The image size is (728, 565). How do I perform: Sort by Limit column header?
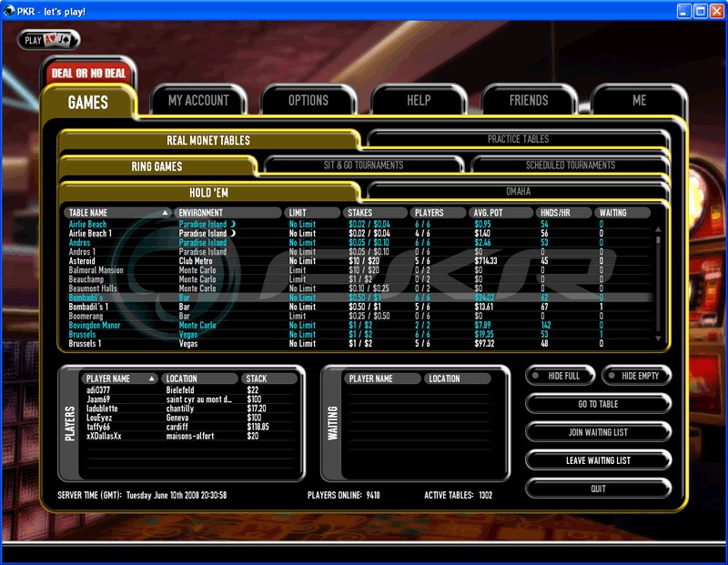point(312,213)
